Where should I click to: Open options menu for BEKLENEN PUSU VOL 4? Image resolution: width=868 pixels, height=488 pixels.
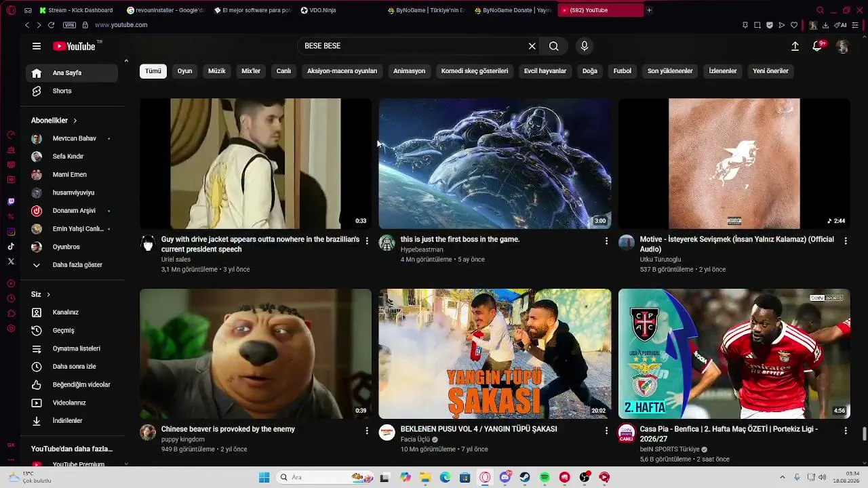606,430
